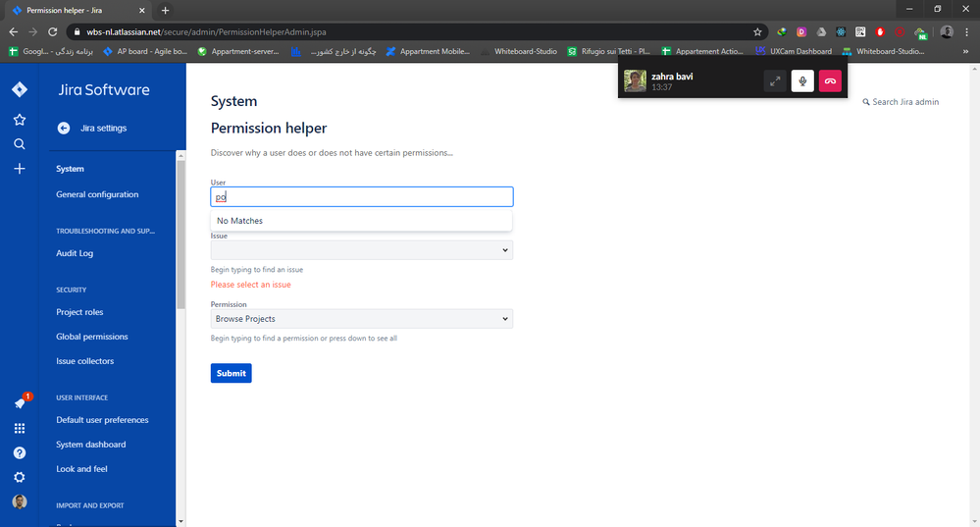Click browser forward arrow button
Image resolution: width=980 pixels, height=527 pixels.
[x=33, y=31]
